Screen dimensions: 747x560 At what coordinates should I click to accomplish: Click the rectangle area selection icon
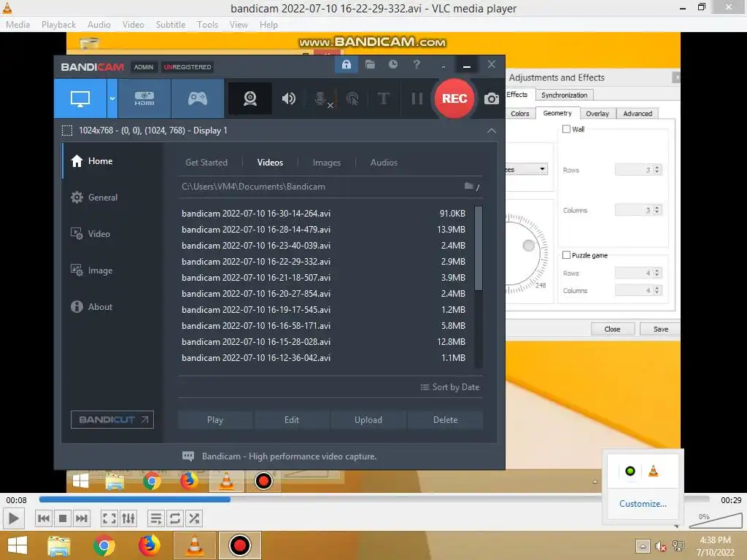click(67, 131)
